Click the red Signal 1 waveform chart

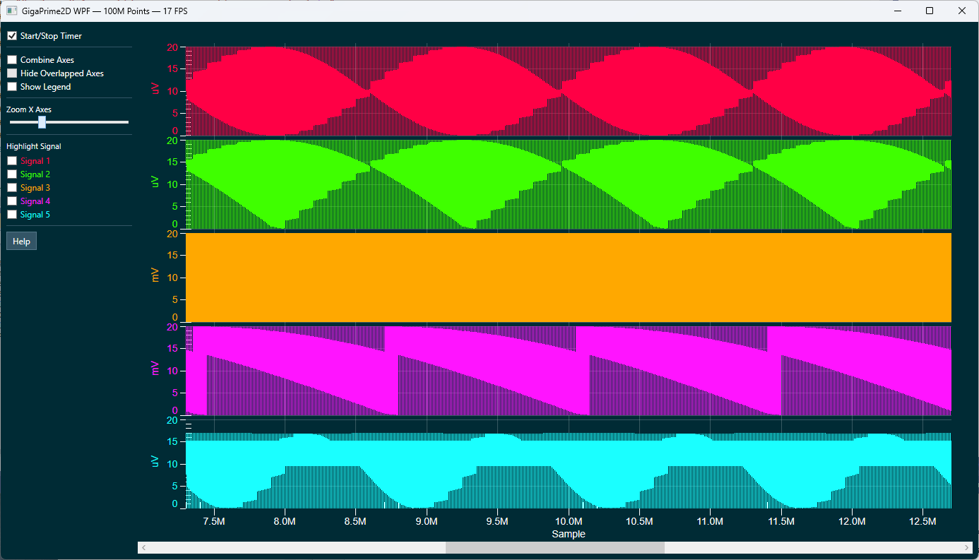pyautogui.click(x=569, y=91)
